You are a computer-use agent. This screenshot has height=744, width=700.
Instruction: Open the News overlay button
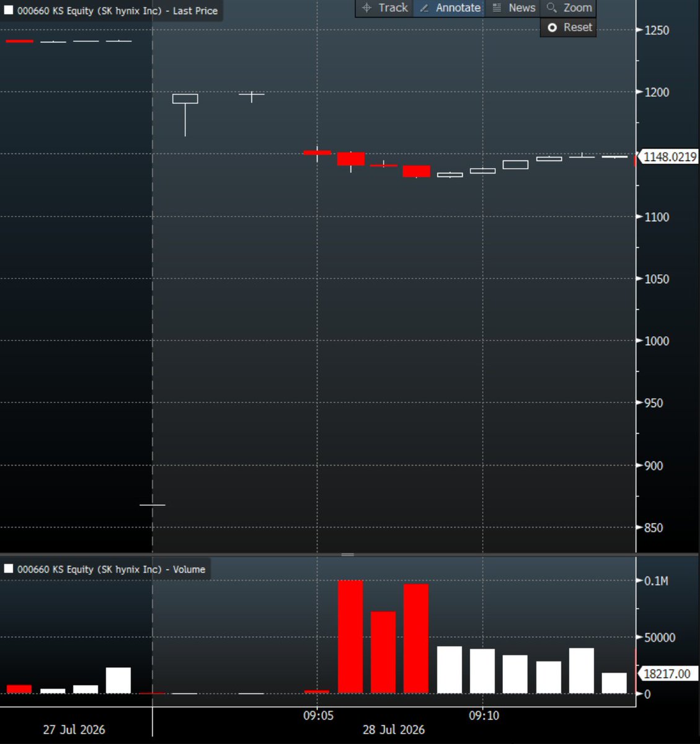click(513, 8)
